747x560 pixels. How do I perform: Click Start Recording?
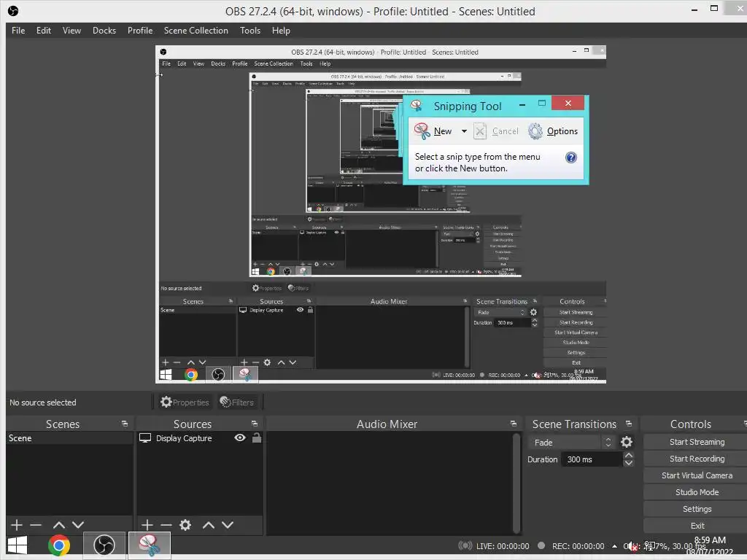point(697,459)
